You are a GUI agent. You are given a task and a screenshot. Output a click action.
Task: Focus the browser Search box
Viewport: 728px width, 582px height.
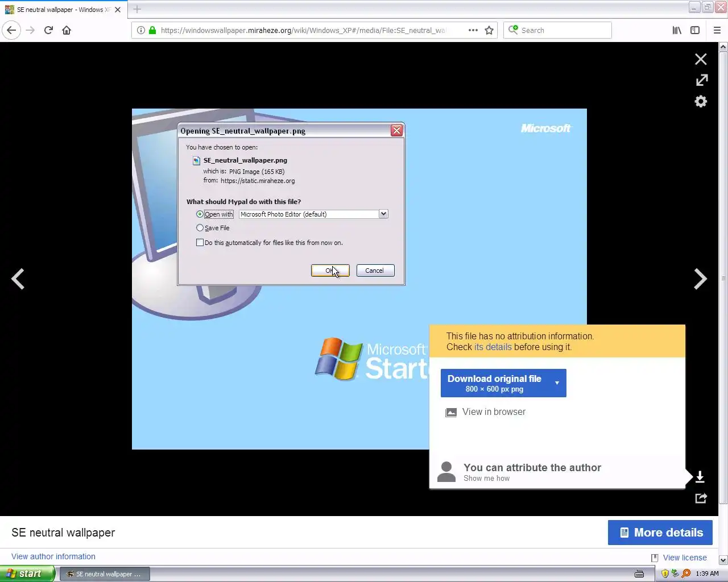pyautogui.click(x=557, y=30)
